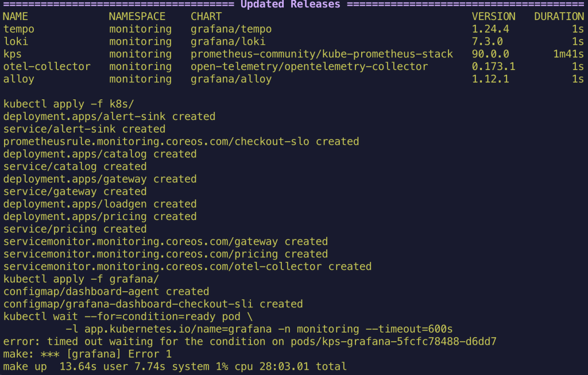This screenshot has width=588, height=375.
Task: Click the 'kubectl apply -f k8s/' command line
Action: (x=69, y=104)
